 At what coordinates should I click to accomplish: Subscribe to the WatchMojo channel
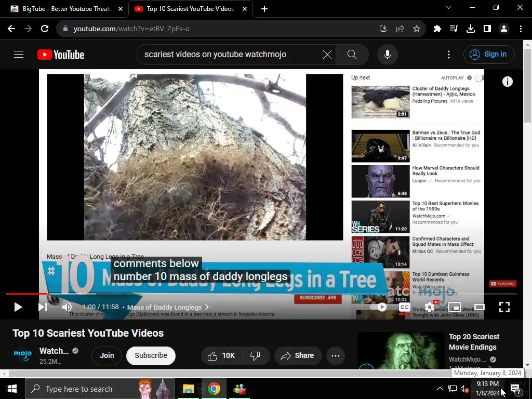(x=151, y=355)
